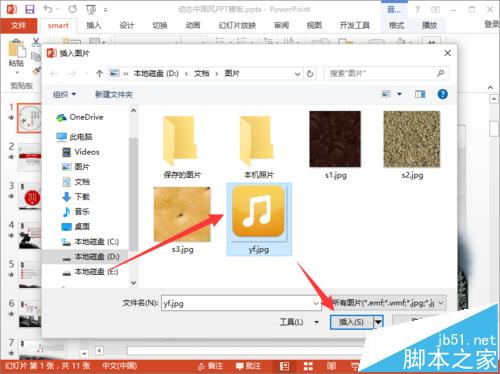Click the 插入(S) button

coord(352,322)
